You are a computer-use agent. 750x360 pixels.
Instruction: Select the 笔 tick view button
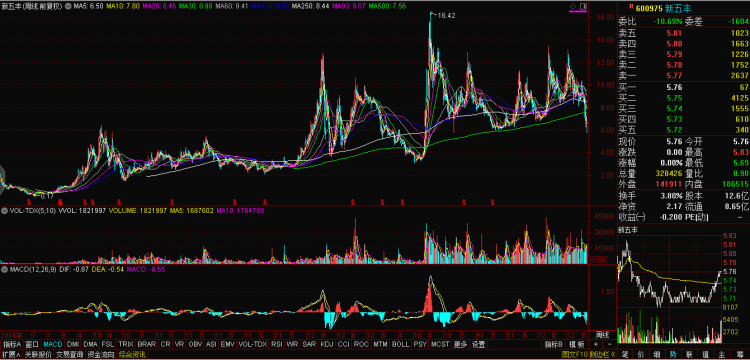pos(624,354)
